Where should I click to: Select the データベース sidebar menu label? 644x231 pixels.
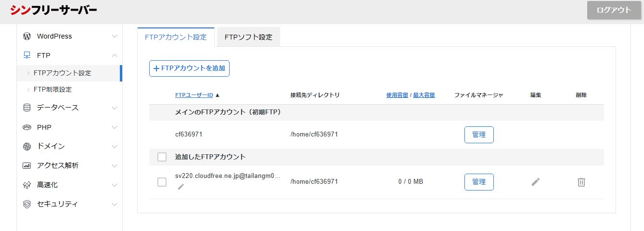58,108
